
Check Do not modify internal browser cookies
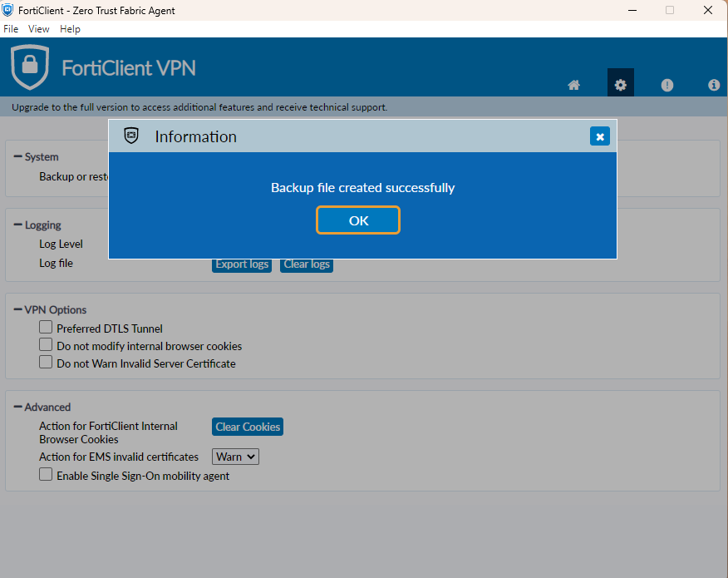pyautogui.click(x=46, y=345)
